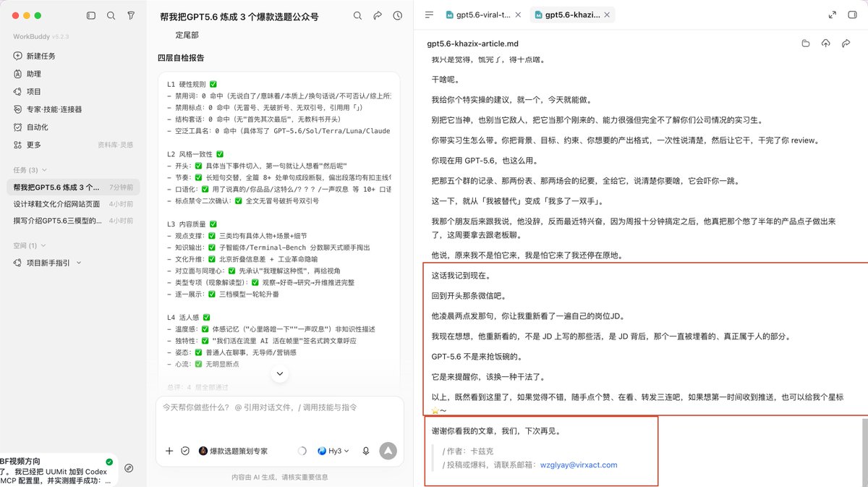Click the shield check icon in composer

(x=185, y=451)
